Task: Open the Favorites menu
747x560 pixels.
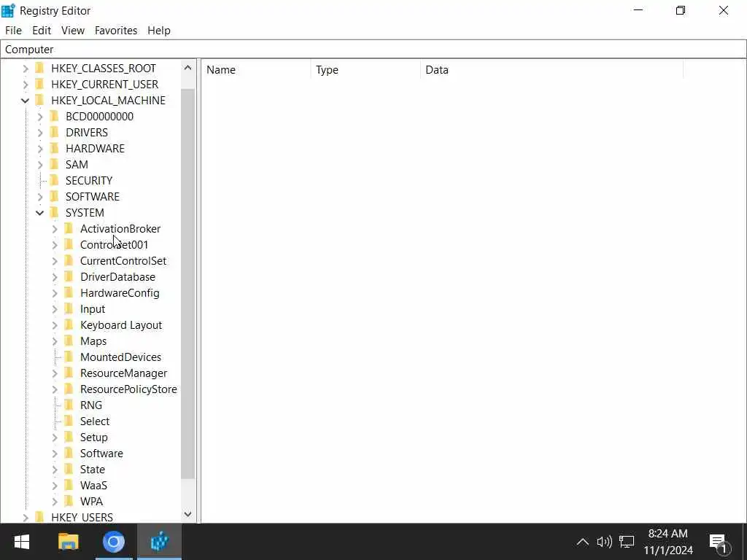Action: [x=116, y=31]
